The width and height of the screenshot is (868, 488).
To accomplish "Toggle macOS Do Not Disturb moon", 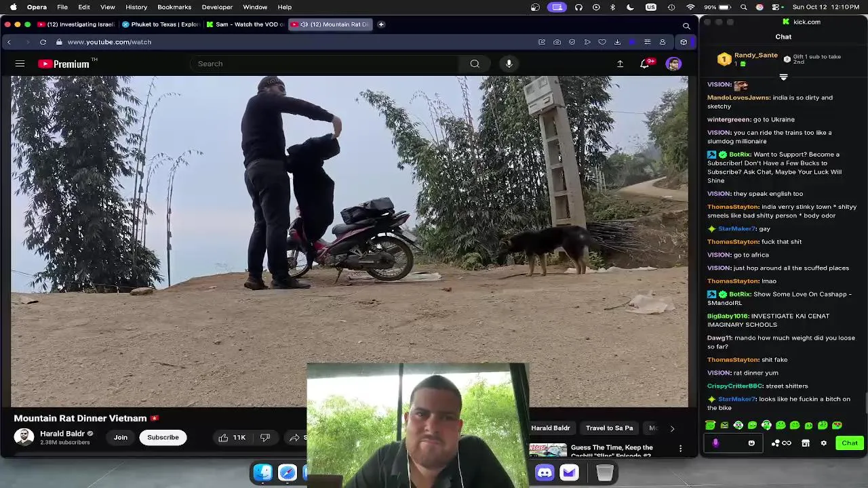I will click(x=630, y=7).
